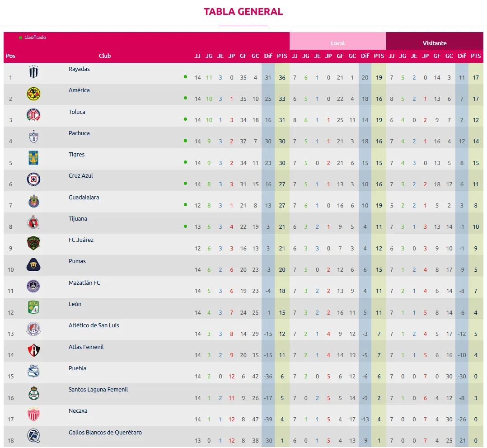
Task: Click the Cruz Azul crest icon
Action: [34, 179]
